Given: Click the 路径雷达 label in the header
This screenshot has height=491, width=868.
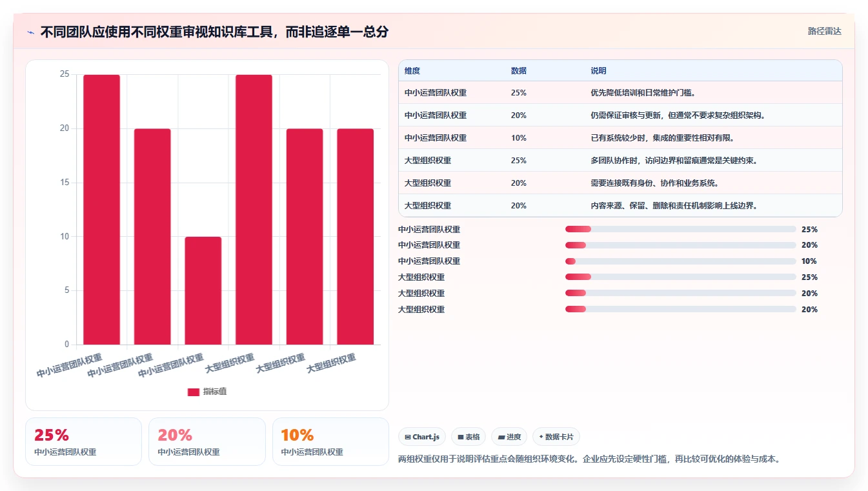Looking at the screenshot, I should pyautogui.click(x=824, y=31).
